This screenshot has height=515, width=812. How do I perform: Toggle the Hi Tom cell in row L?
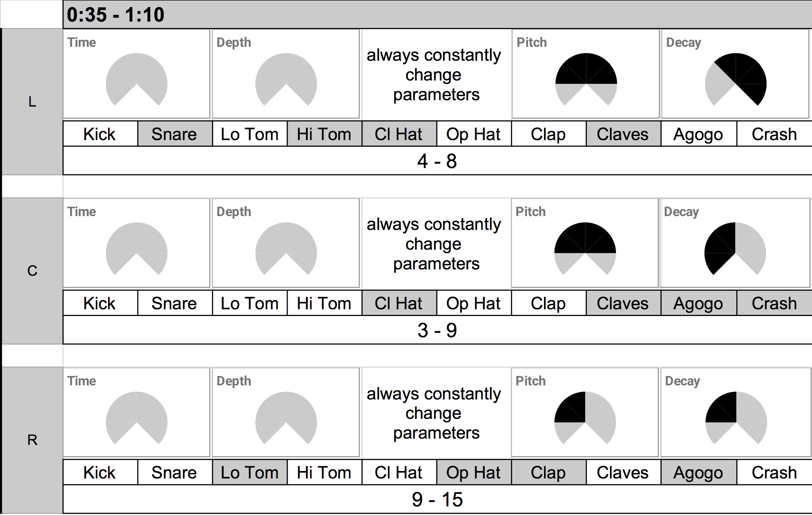click(x=324, y=134)
